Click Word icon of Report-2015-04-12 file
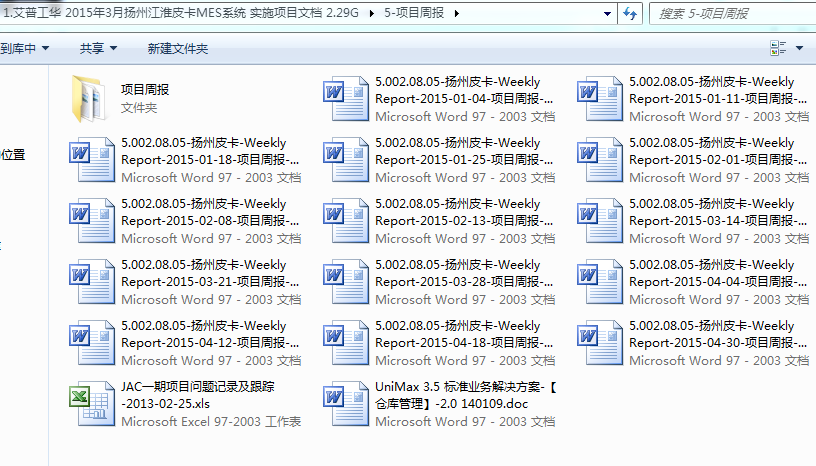816x466 pixels. (92, 342)
